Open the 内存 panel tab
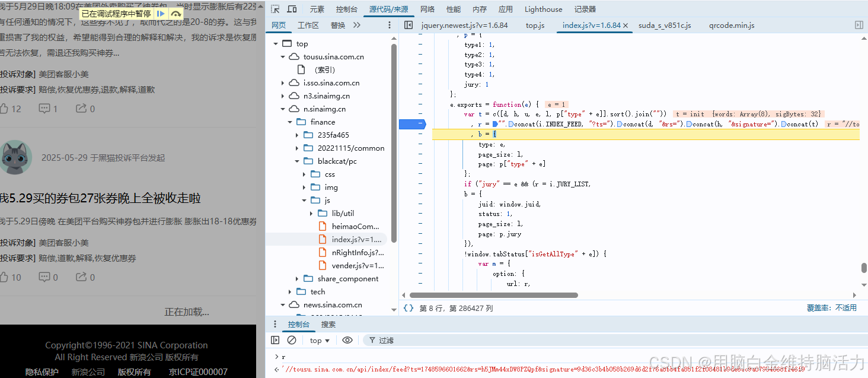Screen dimensions: 868x378 coord(480,9)
